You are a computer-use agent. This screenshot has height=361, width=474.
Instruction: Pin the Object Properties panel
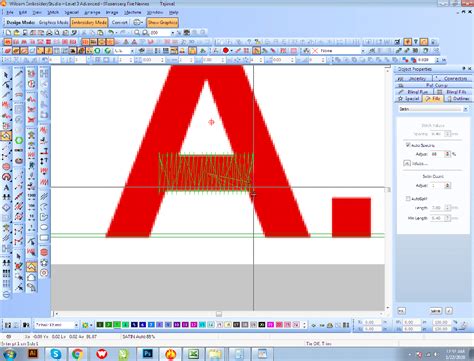coord(464,69)
